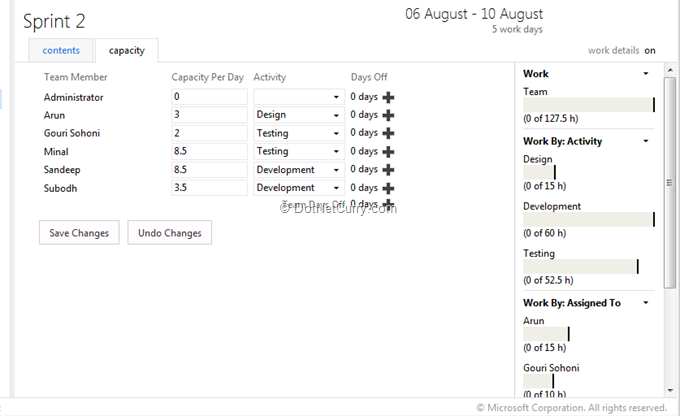Add days off for Gouri Sohoni

pos(388,133)
